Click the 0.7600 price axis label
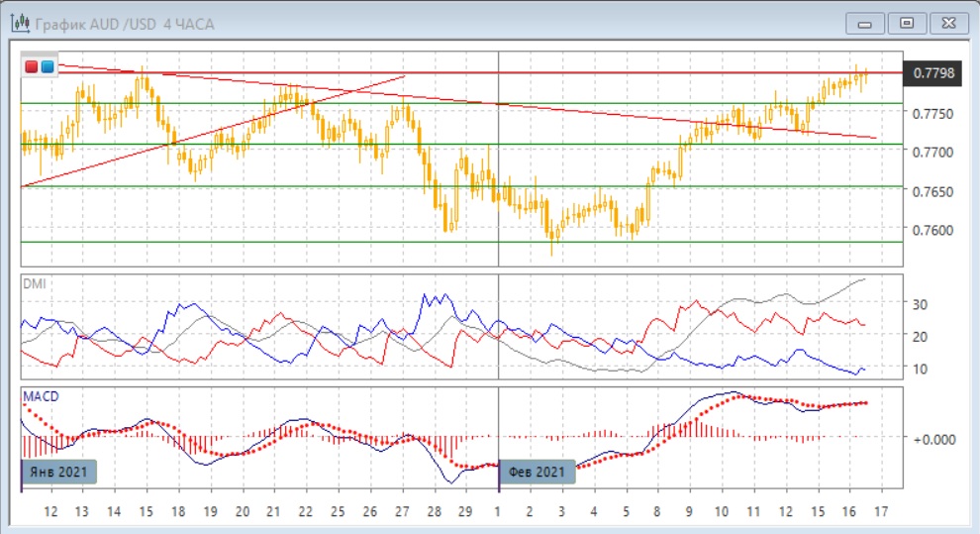The image size is (980, 534). tap(932, 230)
